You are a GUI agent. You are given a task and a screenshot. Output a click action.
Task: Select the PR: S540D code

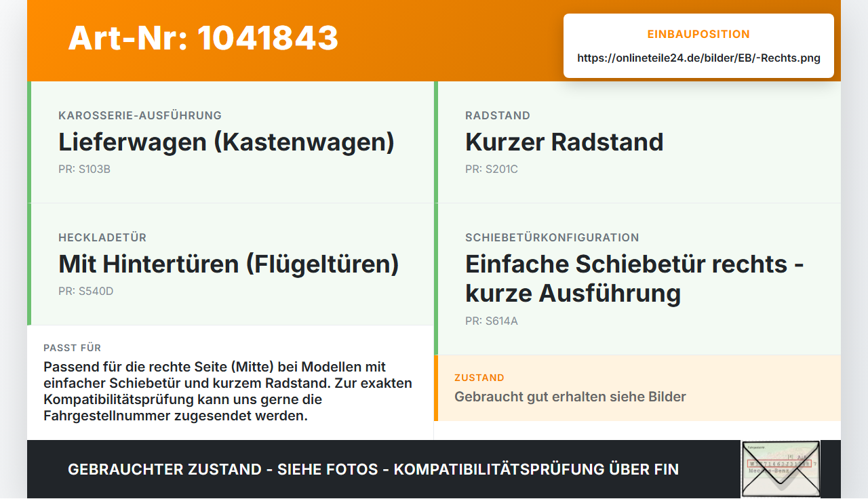pos(85,291)
